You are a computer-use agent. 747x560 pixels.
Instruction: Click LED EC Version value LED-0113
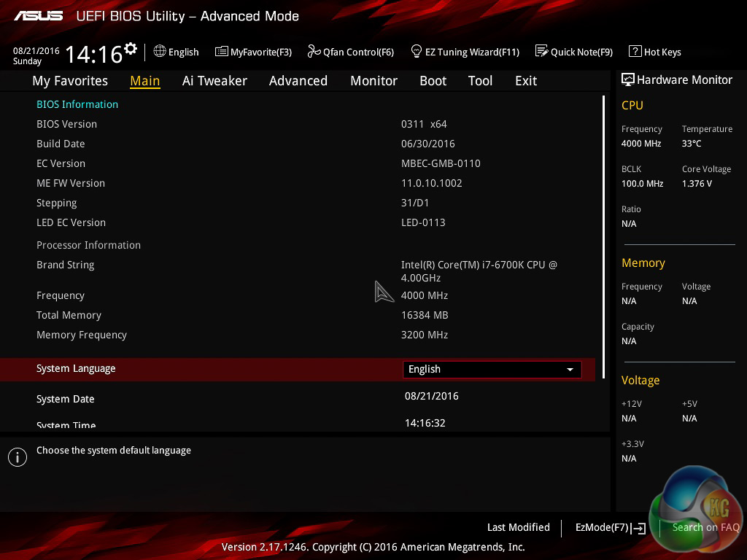tap(423, 222)
